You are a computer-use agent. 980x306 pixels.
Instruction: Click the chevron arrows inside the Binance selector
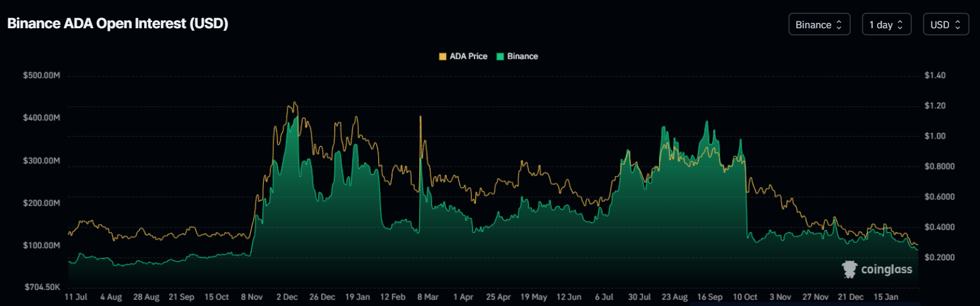(x=839, y=25)
